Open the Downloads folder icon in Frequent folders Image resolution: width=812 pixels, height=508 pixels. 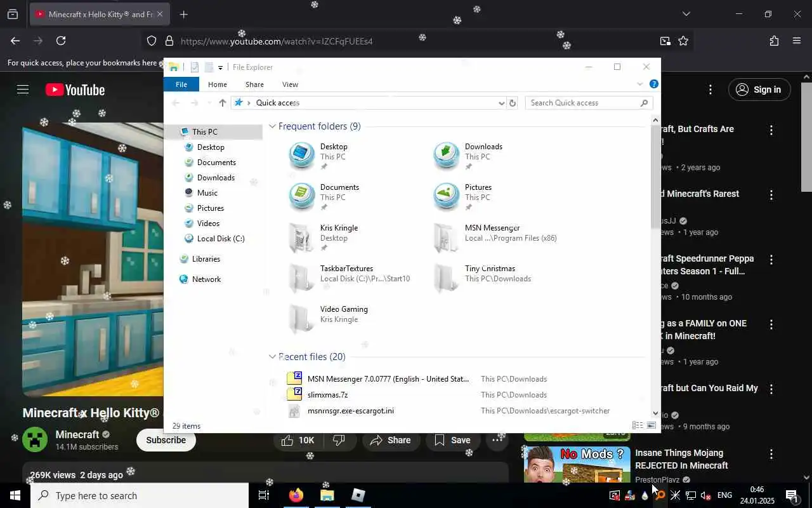click(447, 156)
